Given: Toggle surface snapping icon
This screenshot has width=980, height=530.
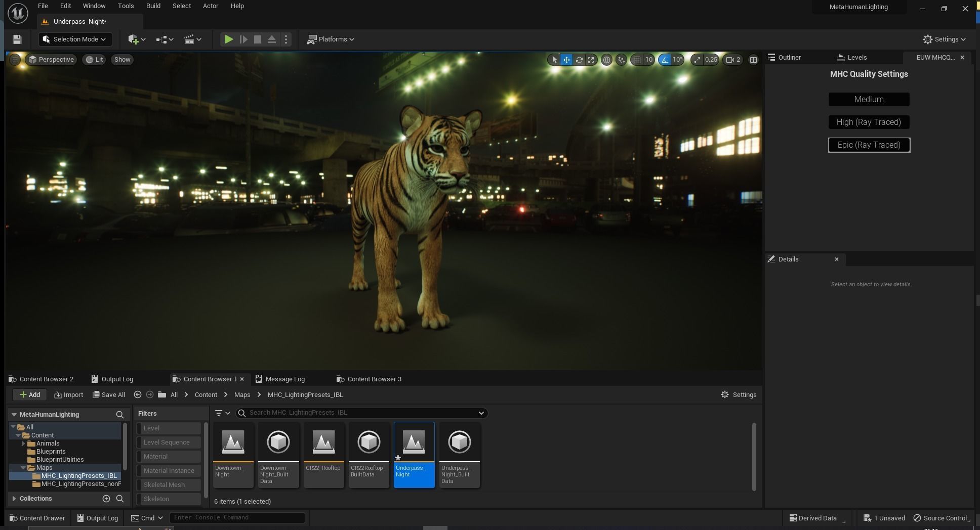Looking at the screenshot, I should tap(621, 60).
